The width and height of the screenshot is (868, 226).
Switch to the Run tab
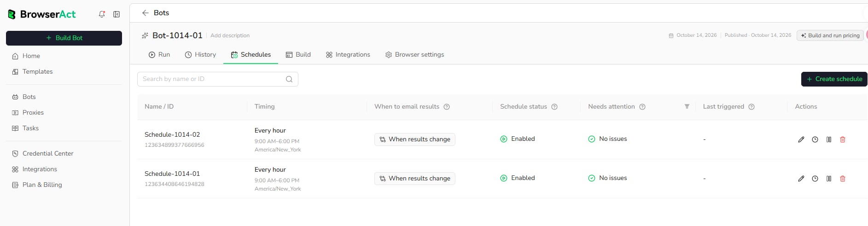tap(159, 54)
